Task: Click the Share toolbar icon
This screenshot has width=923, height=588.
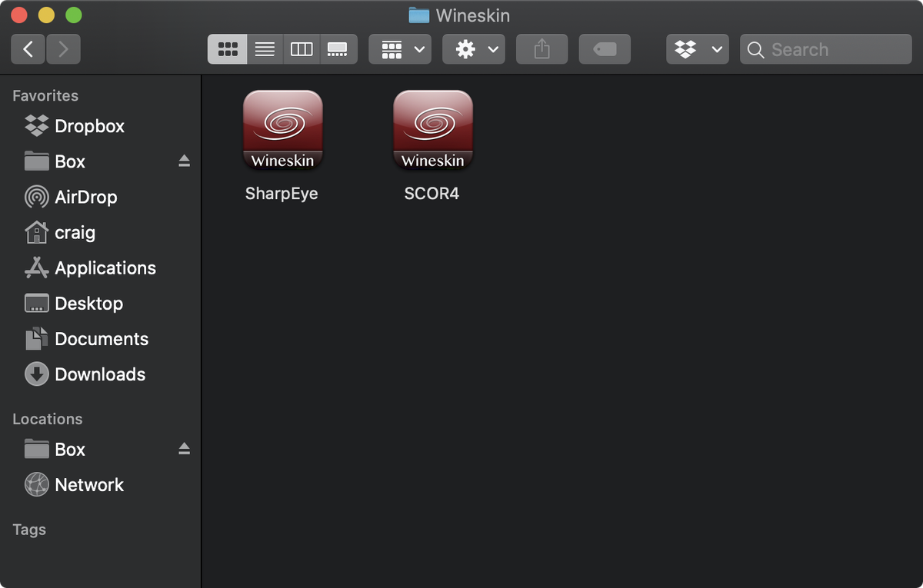Action: coord(541,49)
